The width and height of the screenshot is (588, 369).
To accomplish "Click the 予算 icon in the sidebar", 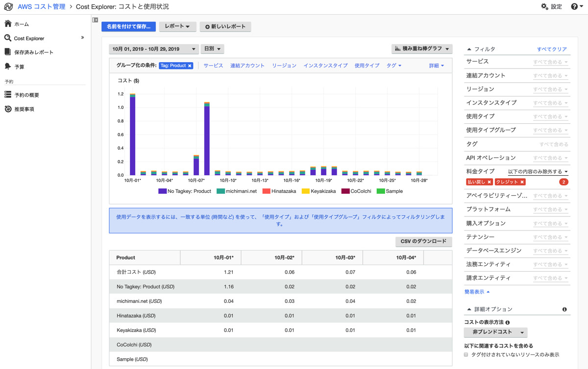I will click(7, 66).
